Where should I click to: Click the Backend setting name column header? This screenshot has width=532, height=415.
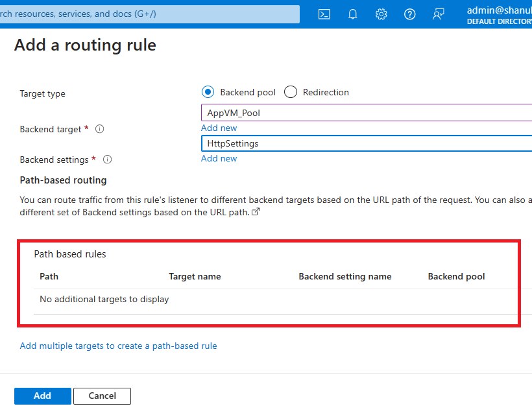click(345, 277)
